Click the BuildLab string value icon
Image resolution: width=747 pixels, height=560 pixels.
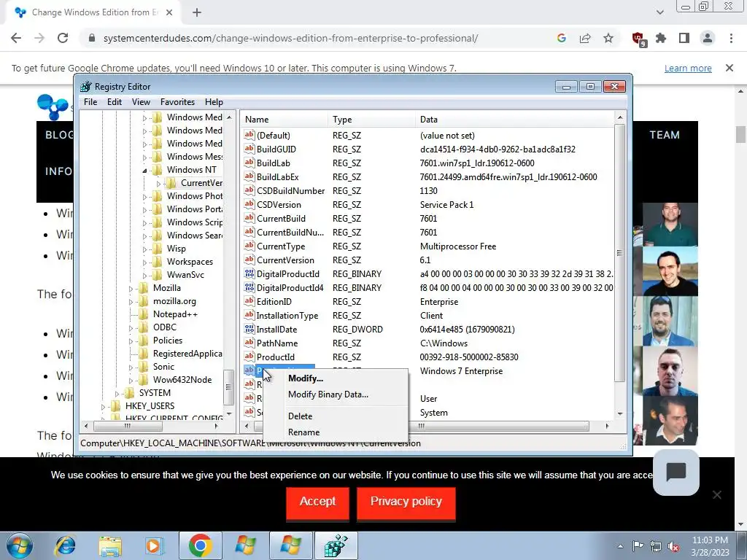(x=249, y=163)
